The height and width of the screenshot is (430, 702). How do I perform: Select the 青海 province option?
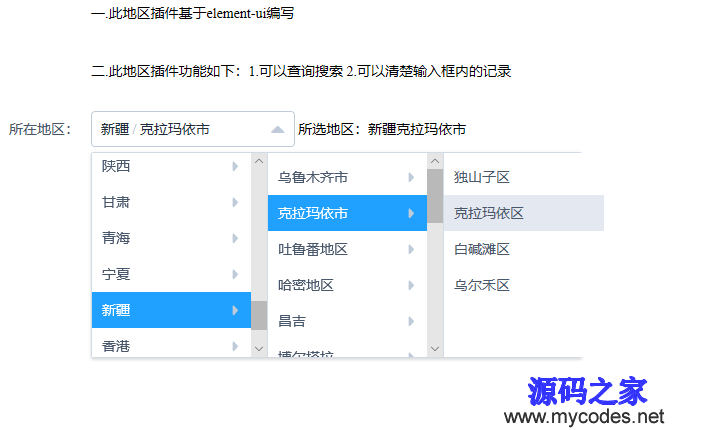pos(171,238)
